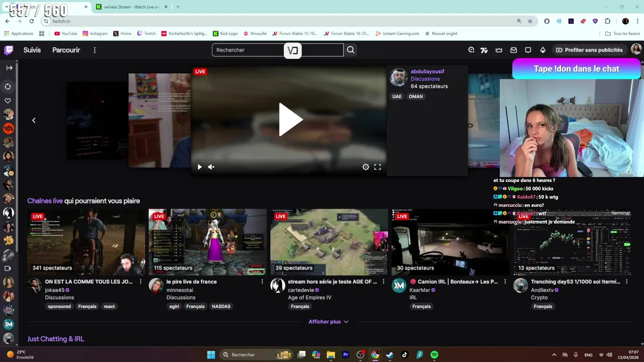
Task: Open the three-dot menu beside Parcourir
Action: (x=95, y=50)
